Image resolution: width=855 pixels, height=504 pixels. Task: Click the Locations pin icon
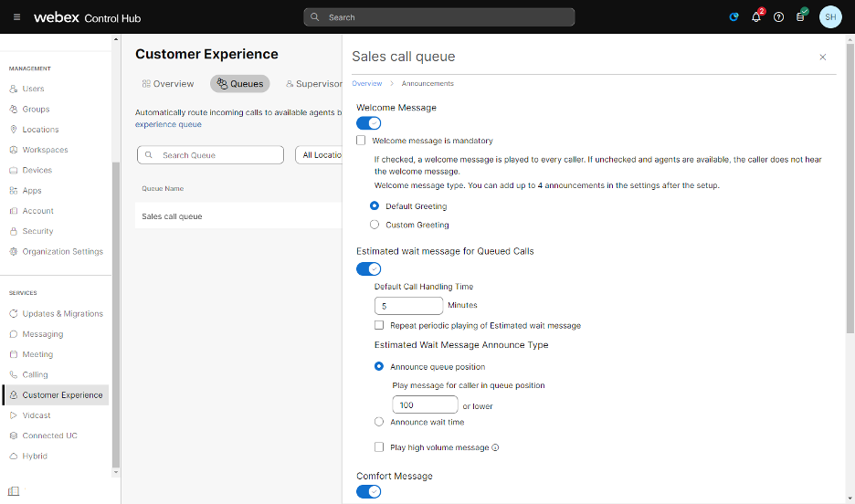[x=14, y=129]
